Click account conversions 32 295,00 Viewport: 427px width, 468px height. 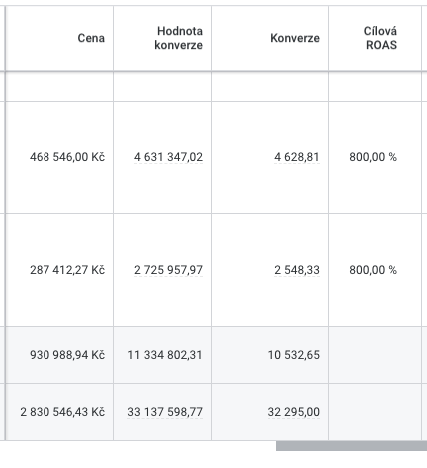(x=294, y=412)
